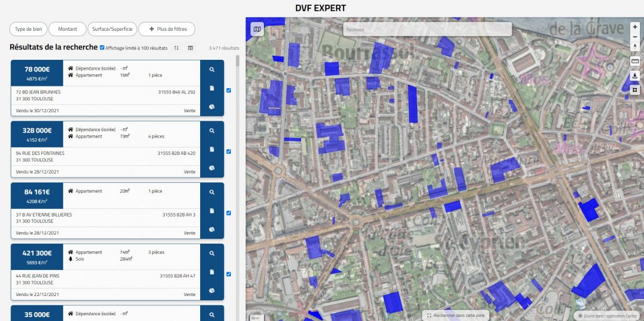Screen dimensions: 644x321
Task: Click the DVF EXPERT title
Action: coord(321,8)
